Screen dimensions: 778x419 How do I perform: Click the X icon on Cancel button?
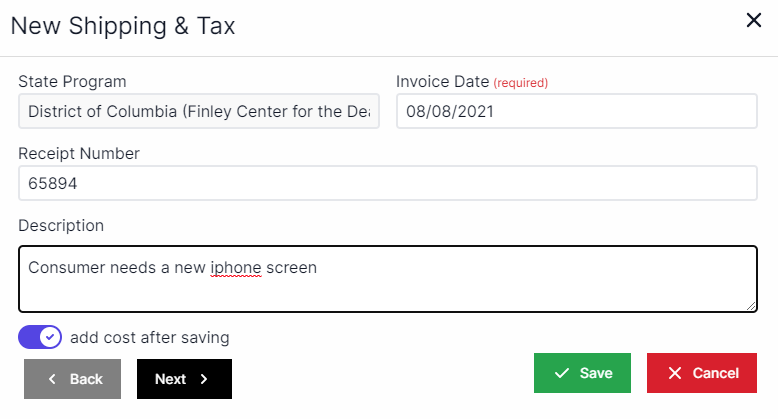coord(675,373)
